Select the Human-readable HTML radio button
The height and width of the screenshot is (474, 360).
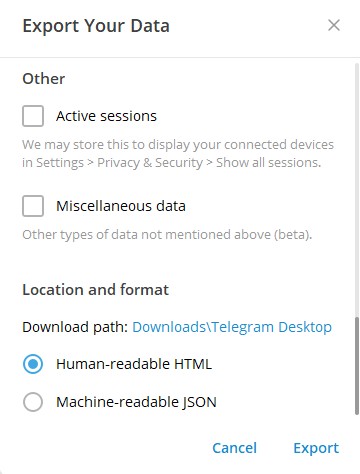[x=33, y=364]
